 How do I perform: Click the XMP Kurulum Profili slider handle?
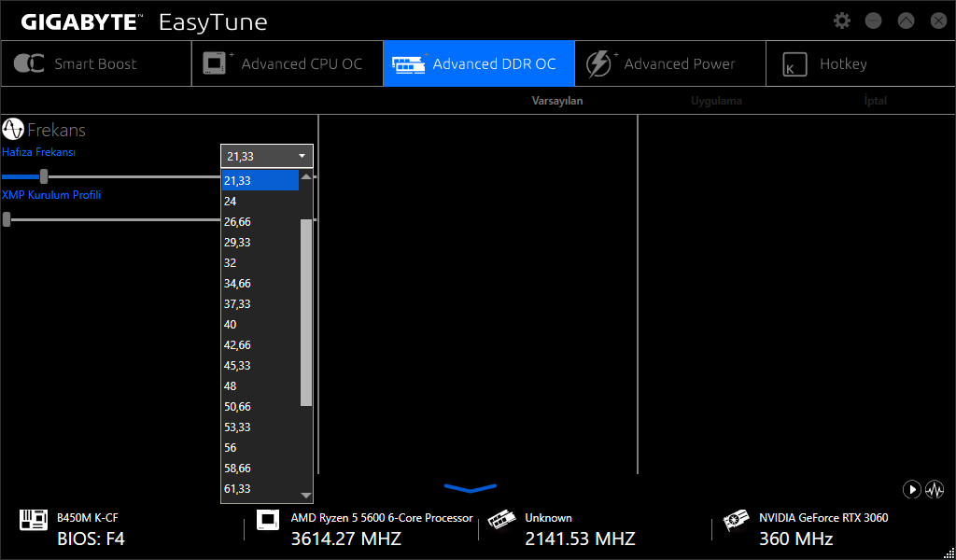[x=7, y=219]
